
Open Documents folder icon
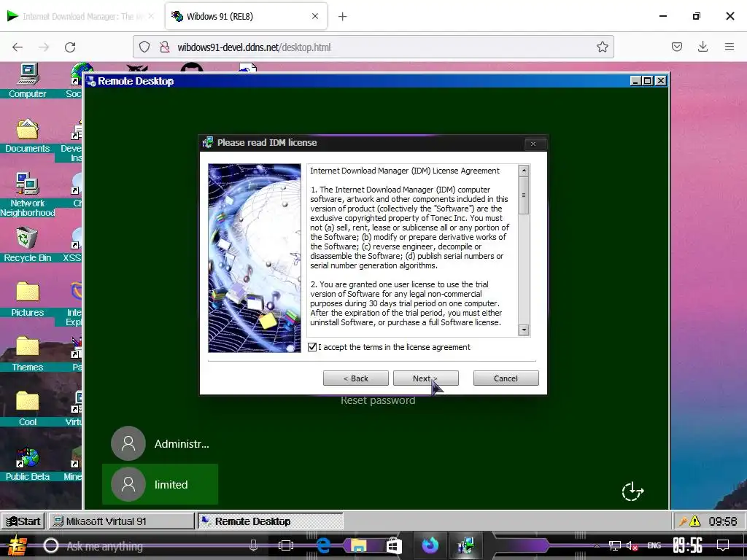pyautogui.click(x=27, y=136)
